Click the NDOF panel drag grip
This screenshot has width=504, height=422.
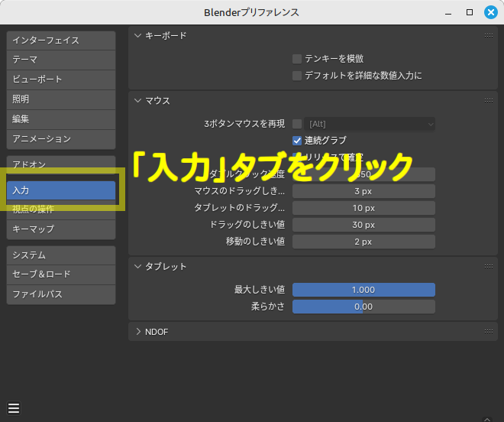[x=488, y=332]
